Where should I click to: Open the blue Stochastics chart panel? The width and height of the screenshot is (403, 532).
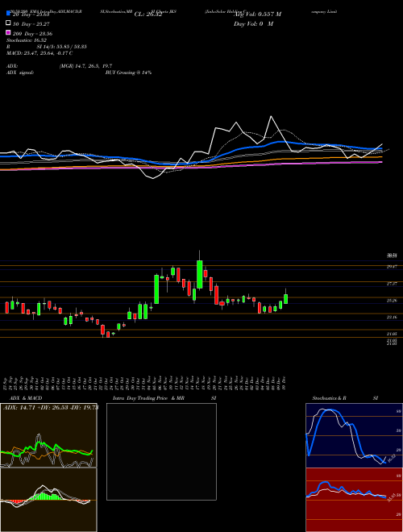point(354,435)
